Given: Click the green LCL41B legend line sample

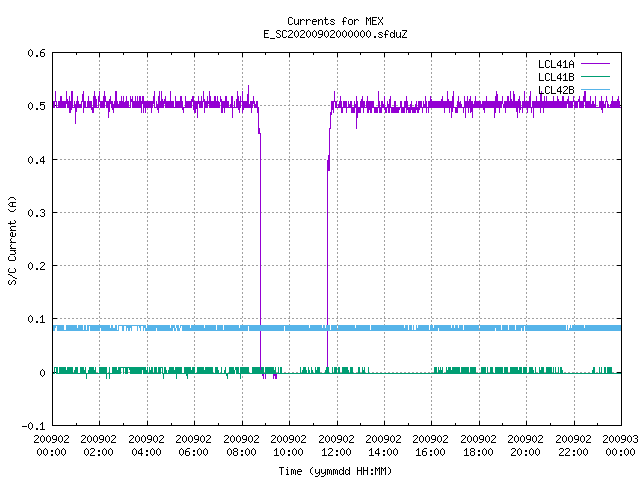Looking at the screenshot, I should click(x=595, y=77).
